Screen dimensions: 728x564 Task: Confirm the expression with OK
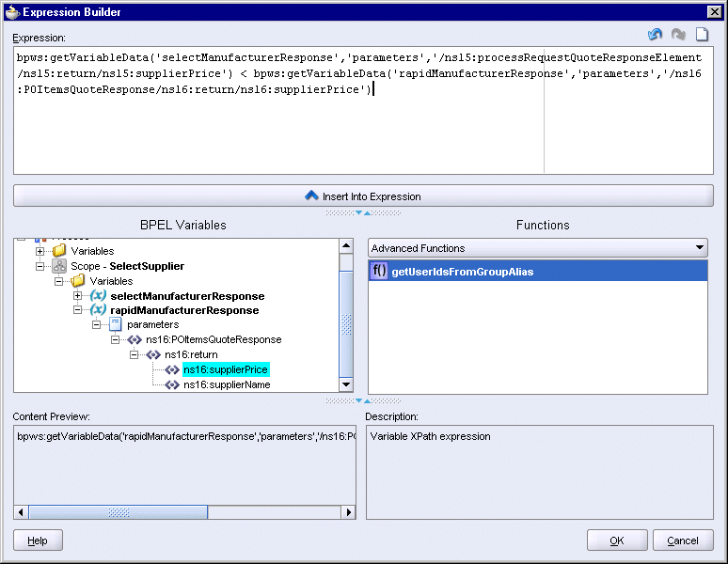(x=617, y=540)
